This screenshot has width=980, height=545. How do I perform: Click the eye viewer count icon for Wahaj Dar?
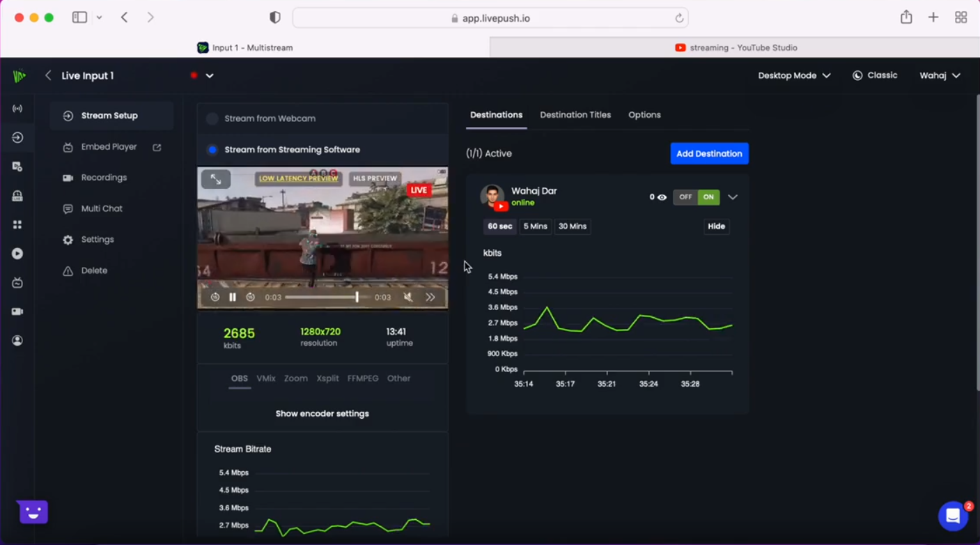[662, 197]
